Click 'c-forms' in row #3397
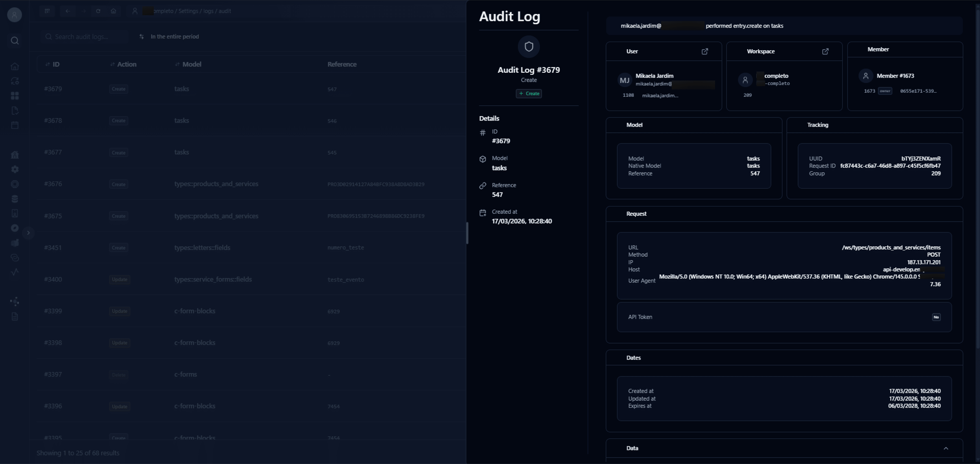The width and height of the screenshot is (980, 464). 186,375
